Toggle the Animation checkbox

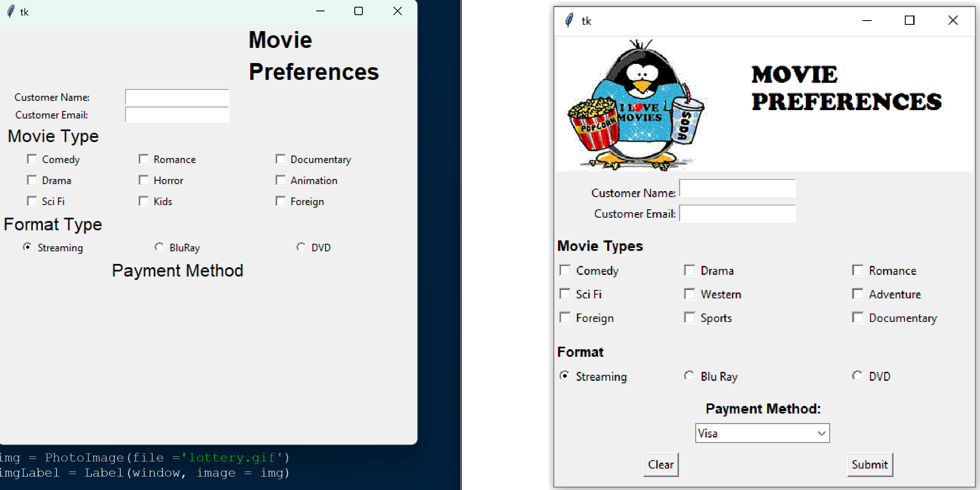(280, 180)
